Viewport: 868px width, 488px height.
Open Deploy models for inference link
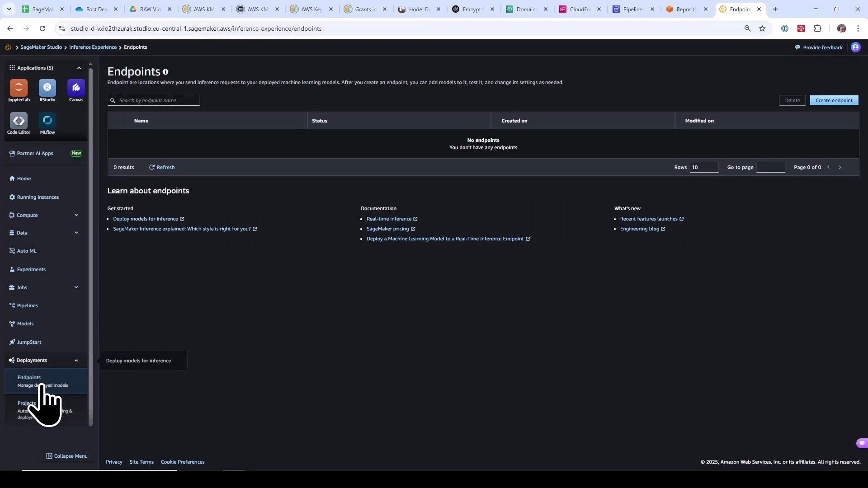point(148,219)
